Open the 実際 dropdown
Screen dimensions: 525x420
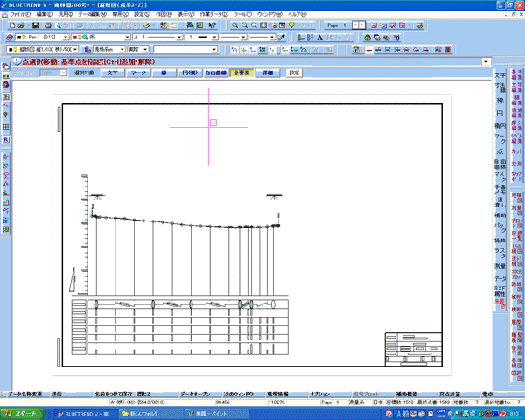(145, 50)
